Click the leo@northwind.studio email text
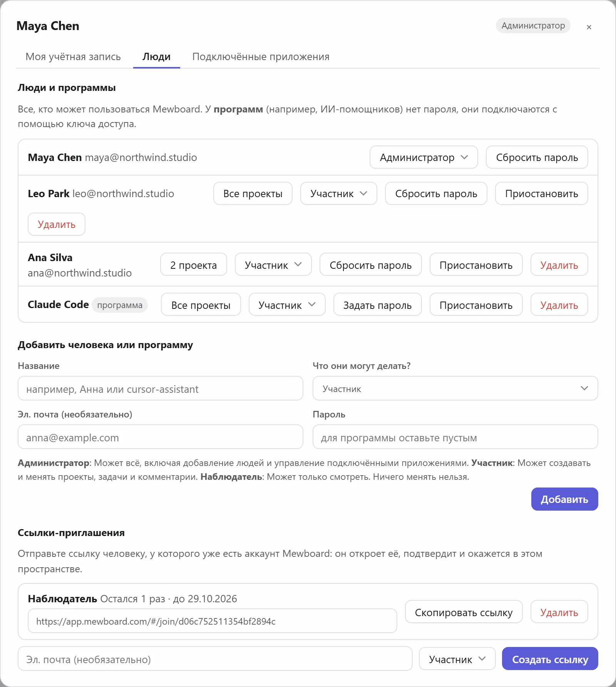Viewport: 616px width, 687px height. pos(123,193)
